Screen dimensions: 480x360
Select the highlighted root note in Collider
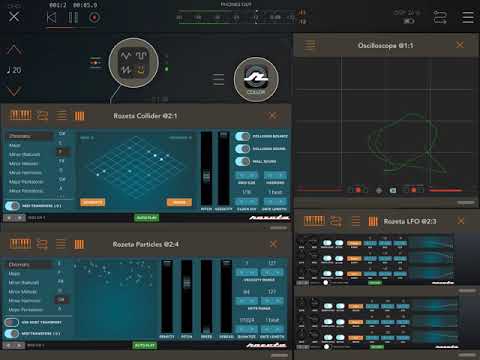62,152
